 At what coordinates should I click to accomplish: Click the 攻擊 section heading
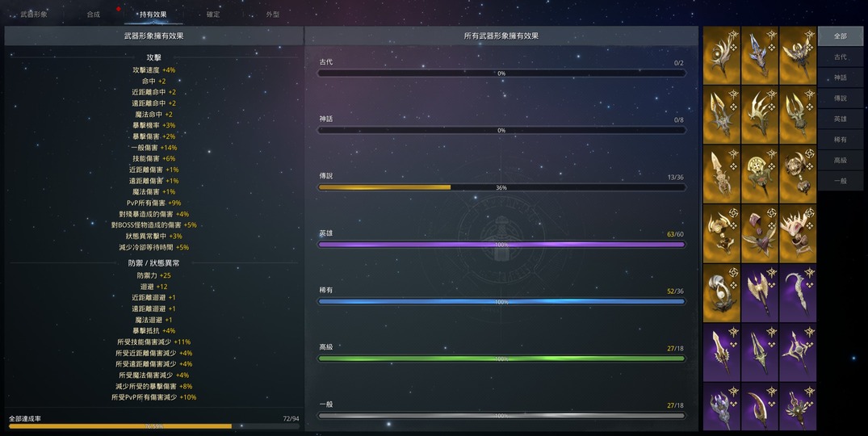click(154, 57)
